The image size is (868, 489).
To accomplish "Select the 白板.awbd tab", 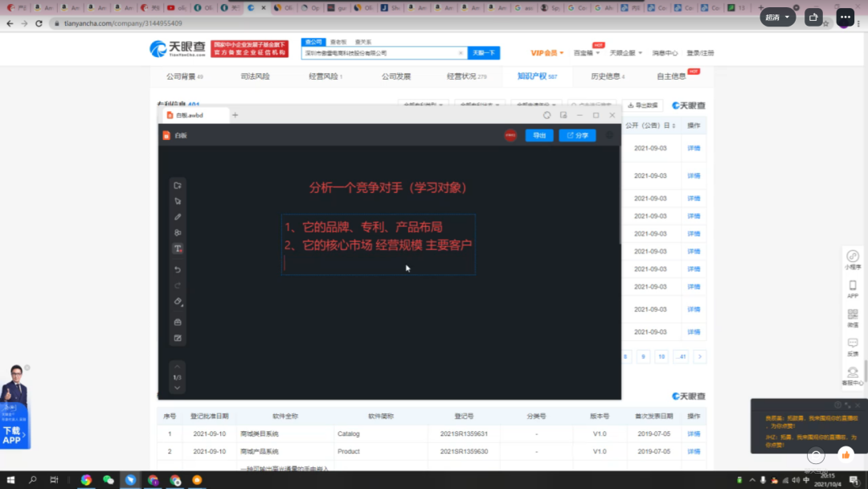I will [x=195, y=115].
